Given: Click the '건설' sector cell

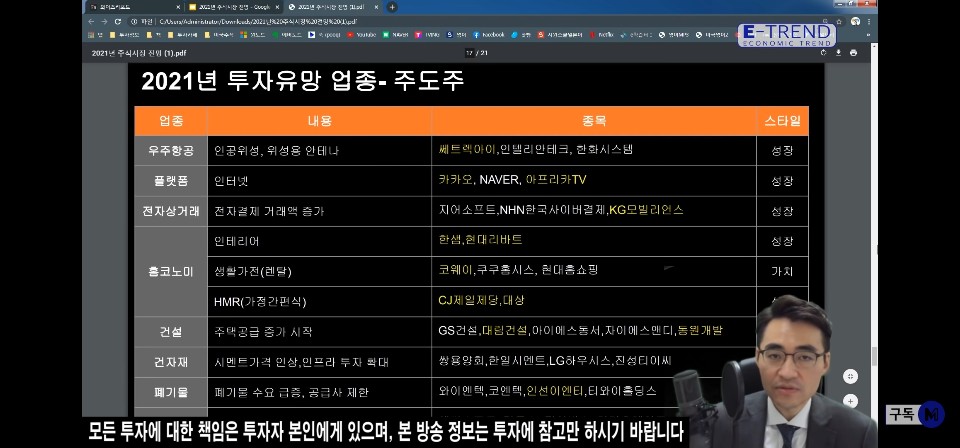Looking at the screenshot, I should pos(171,332).
